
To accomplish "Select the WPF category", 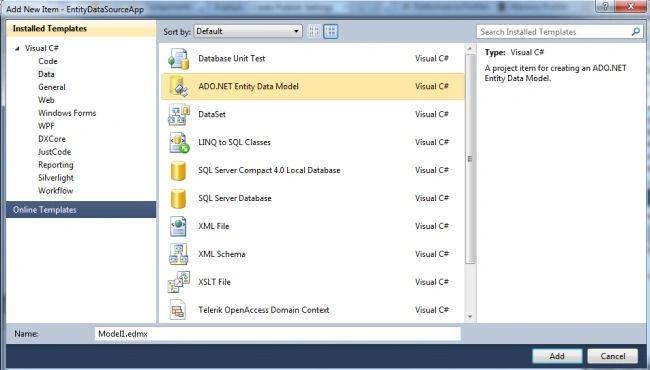I will (46, 126).
